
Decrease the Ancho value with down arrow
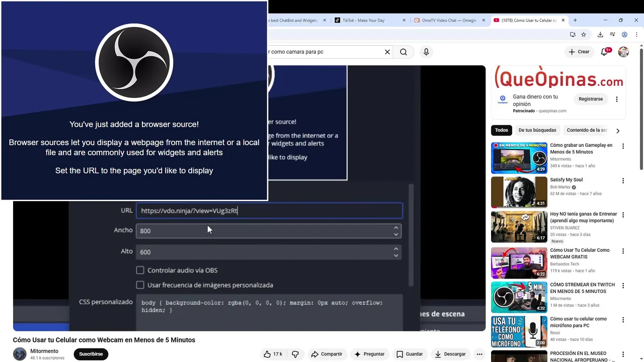coord(396,234)
